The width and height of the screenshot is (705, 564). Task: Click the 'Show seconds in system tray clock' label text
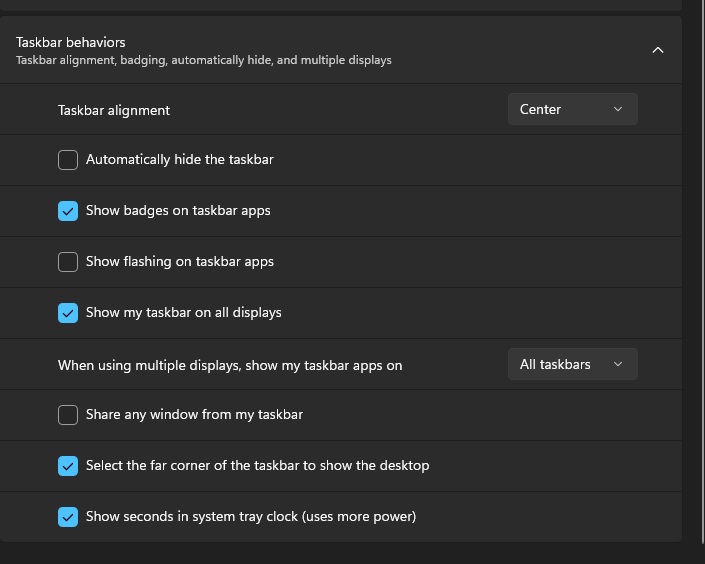coord(251,516)
